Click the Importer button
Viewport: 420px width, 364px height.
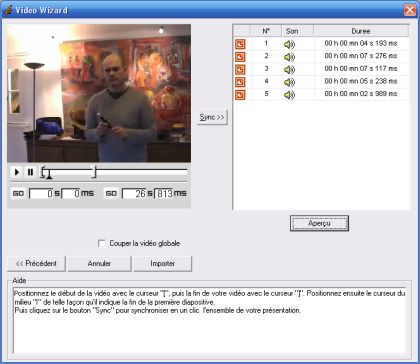point(163,264)
